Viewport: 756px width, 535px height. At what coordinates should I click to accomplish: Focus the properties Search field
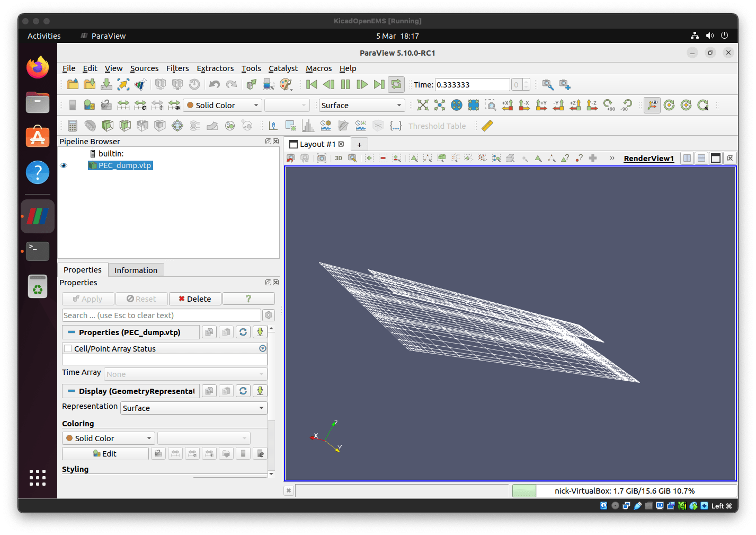click(162, 315)
